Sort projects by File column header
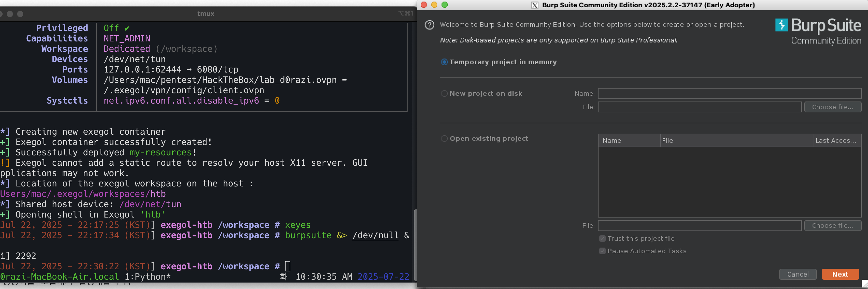 point(736,141)
